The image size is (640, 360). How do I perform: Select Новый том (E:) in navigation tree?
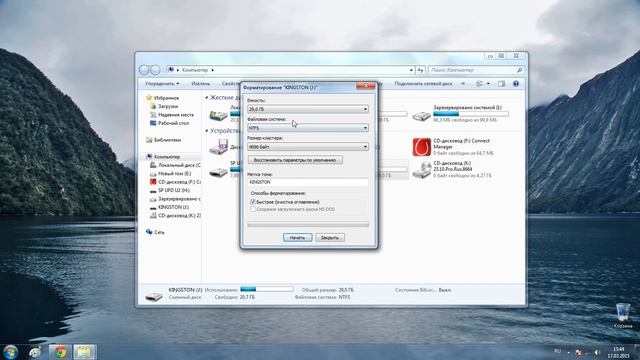pos(174,173)
